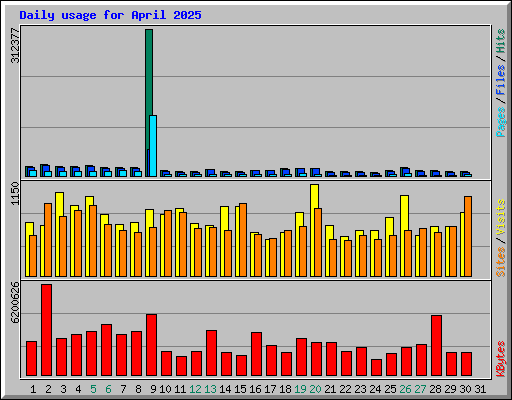Image resolution: width=512 pixels, height=400 pixels.
Task: Click day label 16 on the x-axis
Action: pos(255,389)
